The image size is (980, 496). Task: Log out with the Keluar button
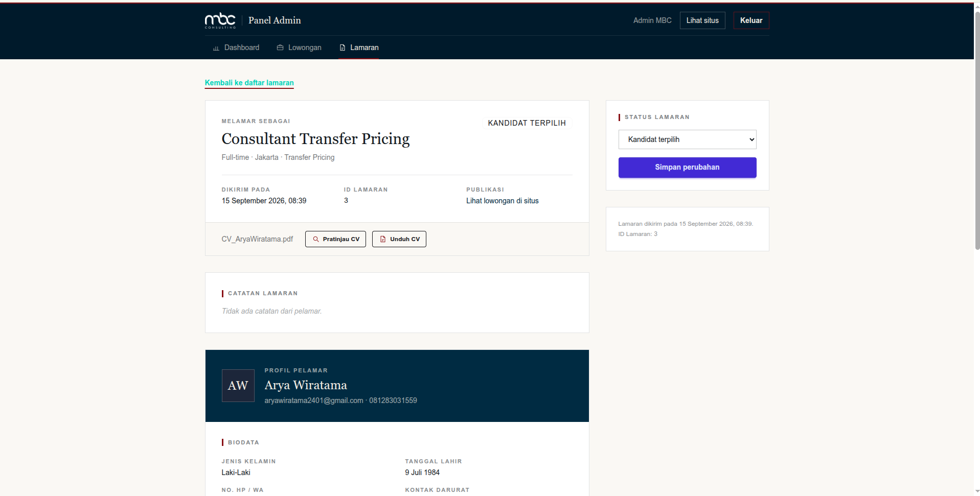click(751, 20)
